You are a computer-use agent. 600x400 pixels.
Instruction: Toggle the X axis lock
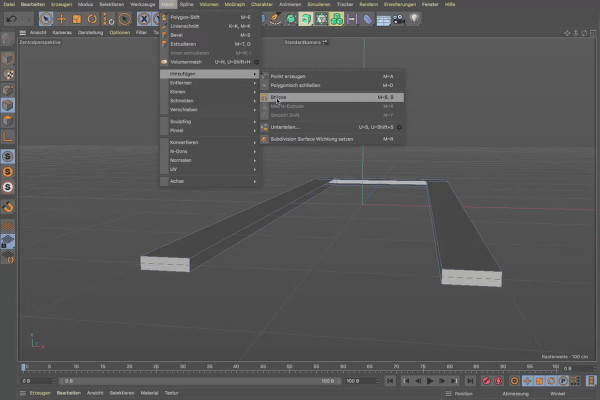144,19
